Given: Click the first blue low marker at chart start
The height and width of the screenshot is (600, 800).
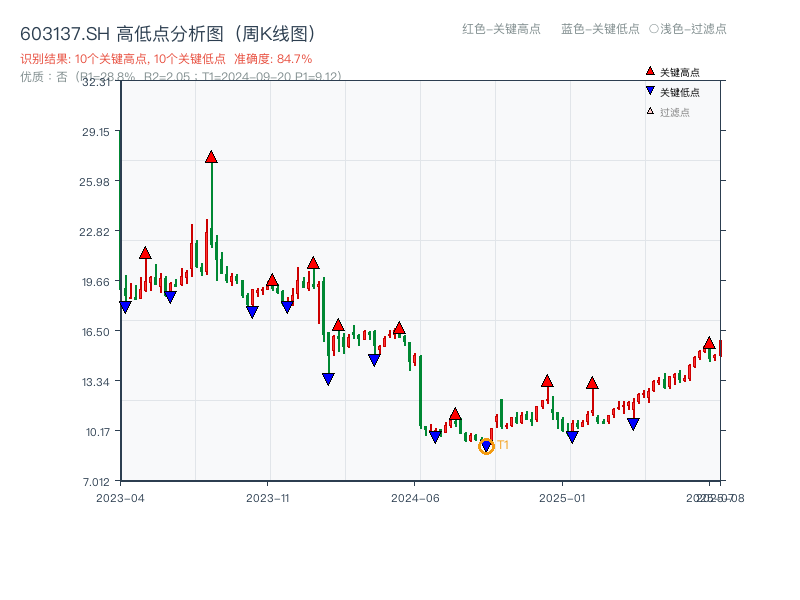Looking at the screenshot, I should point(125,307).
